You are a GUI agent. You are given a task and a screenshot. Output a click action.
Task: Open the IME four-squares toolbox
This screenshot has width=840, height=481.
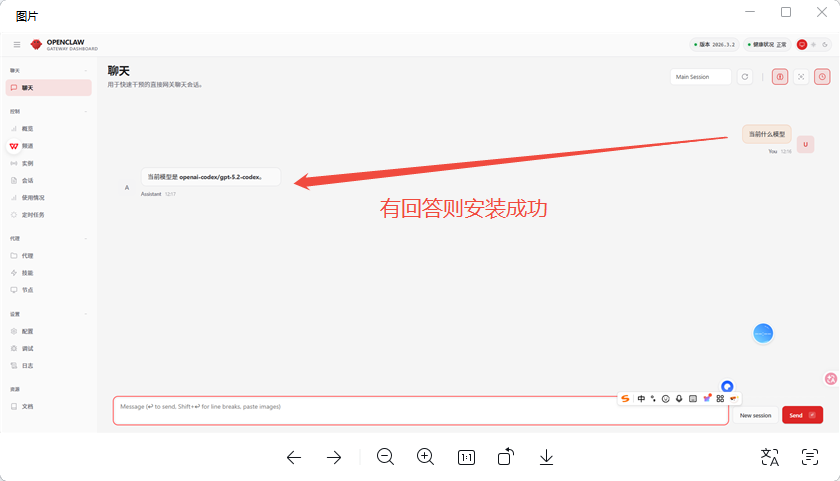click(x=720, y=399)
